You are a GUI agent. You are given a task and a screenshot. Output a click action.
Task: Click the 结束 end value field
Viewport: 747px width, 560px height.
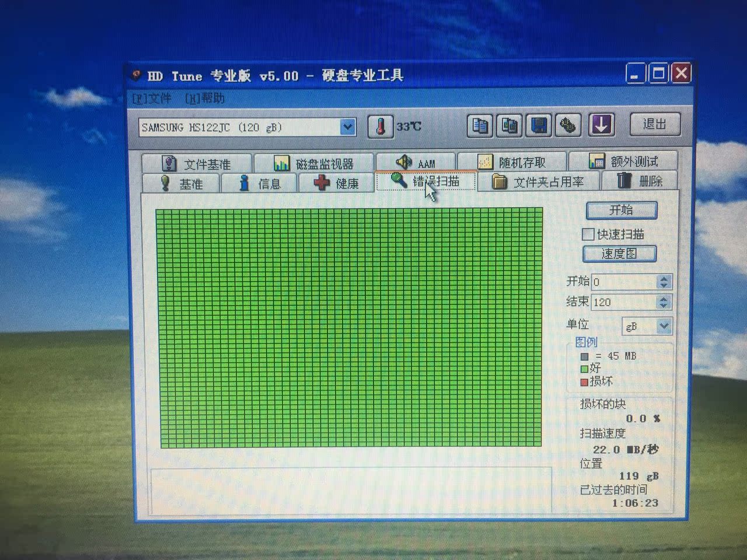[623, 302]
